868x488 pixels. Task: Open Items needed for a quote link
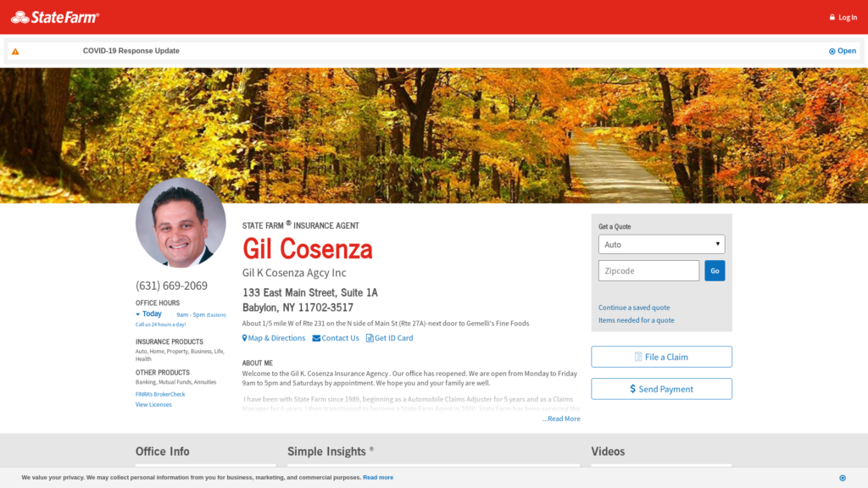pos(636,320)
